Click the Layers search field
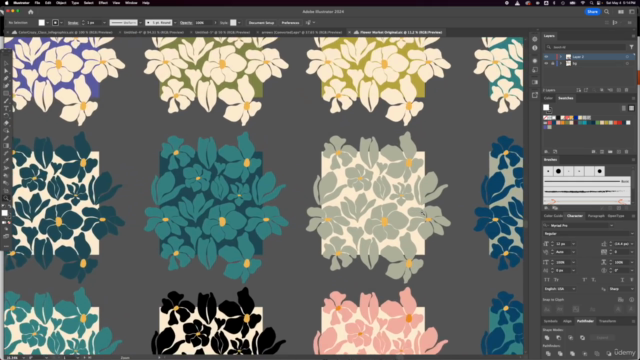 585,47
